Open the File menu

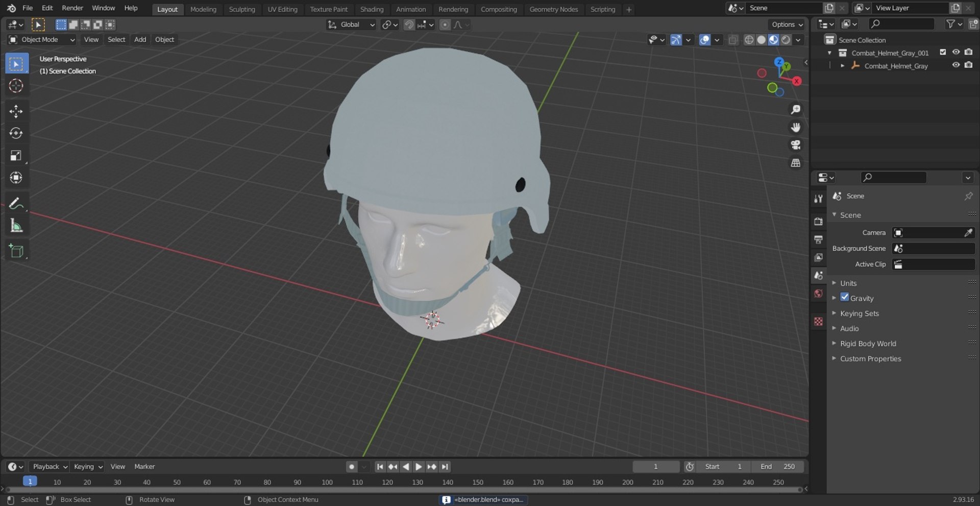pos(28,8)
